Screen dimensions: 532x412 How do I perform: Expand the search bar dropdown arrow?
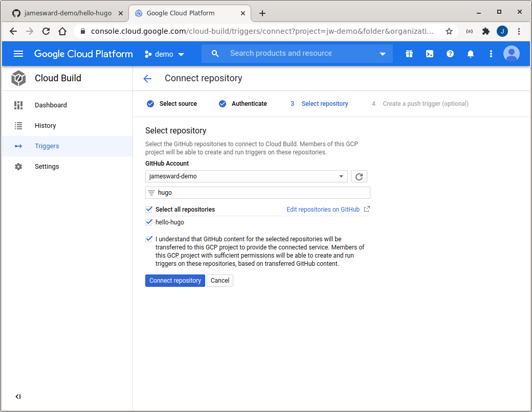pyautogui.click(x=383, y=54)
